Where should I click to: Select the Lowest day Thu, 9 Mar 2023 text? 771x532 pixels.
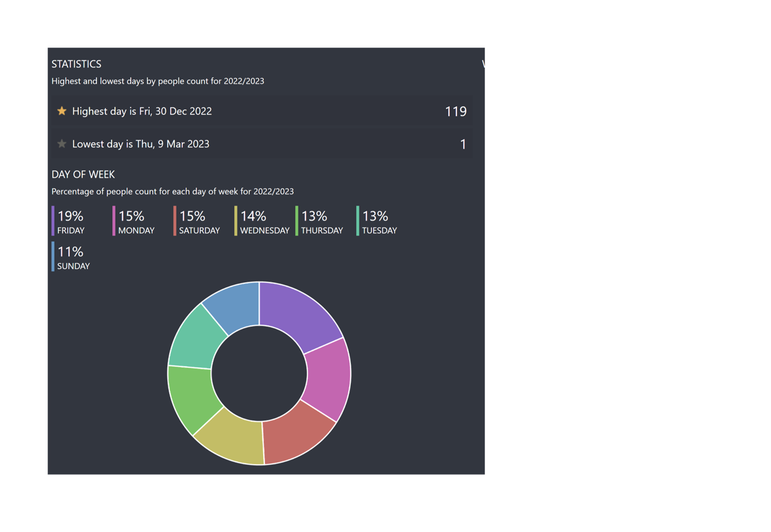(x=141, y=144)
